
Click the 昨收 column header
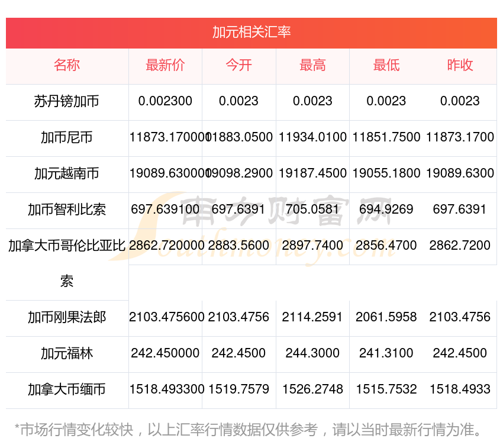click(460, 65)
